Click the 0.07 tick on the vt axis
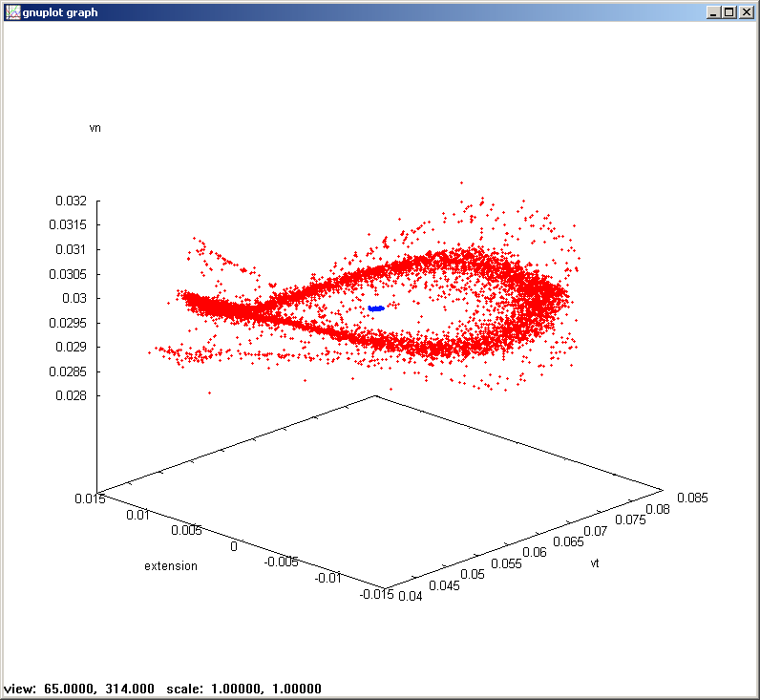This screenshot has height=700, width=760. [x=596, y=531]
